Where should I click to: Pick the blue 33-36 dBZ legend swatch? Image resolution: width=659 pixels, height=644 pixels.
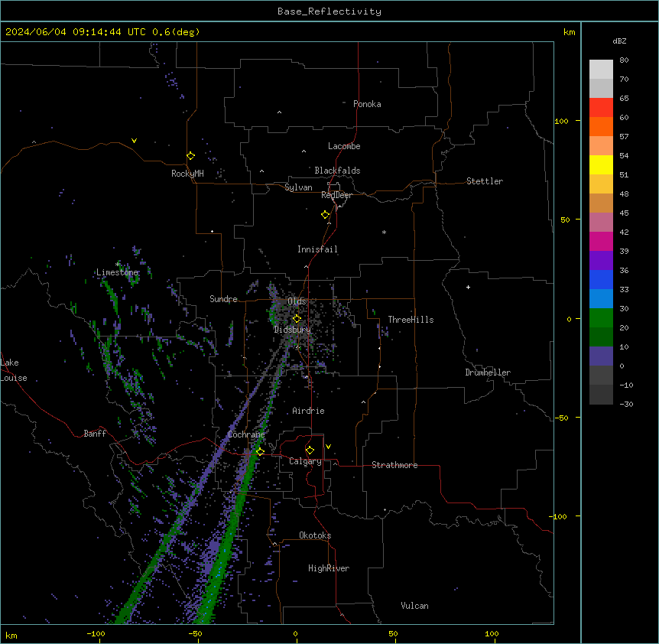[x=601, y=279]
